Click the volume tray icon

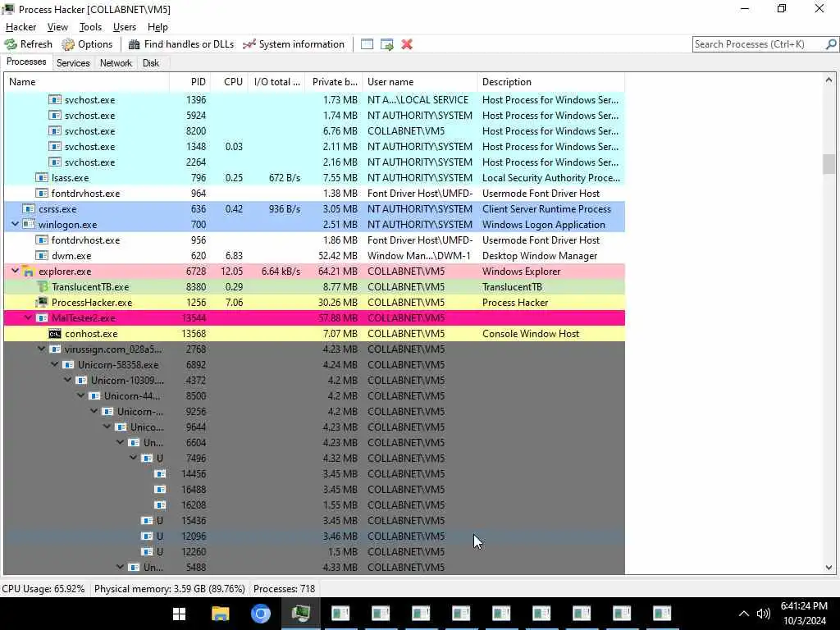764,614
